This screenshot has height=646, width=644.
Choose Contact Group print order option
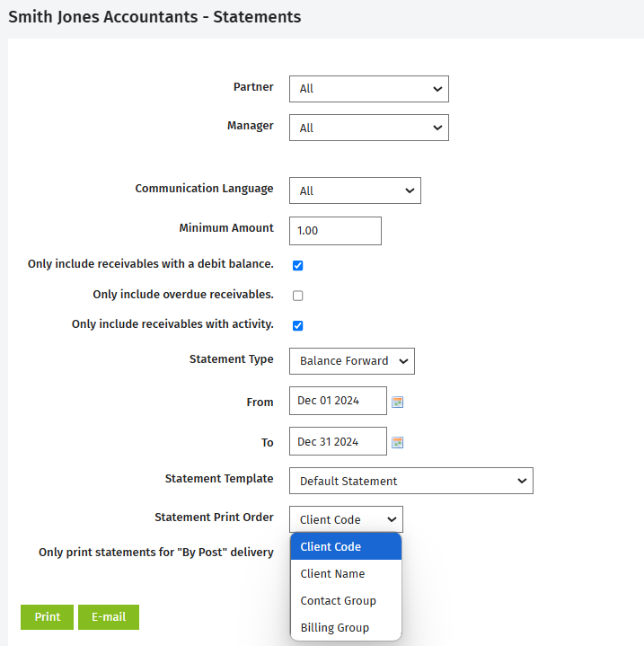(346, 600)
